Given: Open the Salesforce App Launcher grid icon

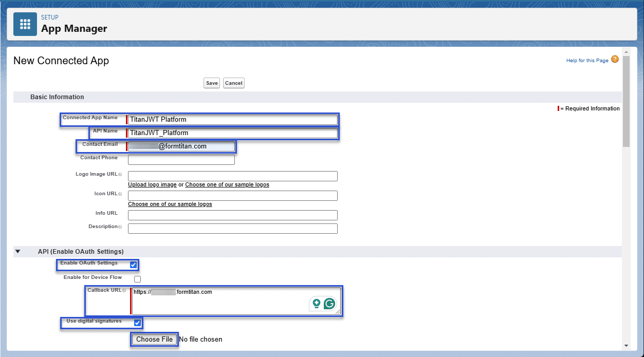Looking at the screenshot, I should coord(25,24).
